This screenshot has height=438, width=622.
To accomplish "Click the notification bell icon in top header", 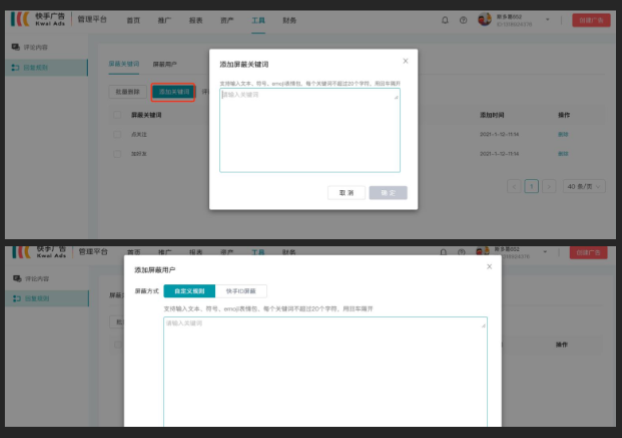I will coord(445,20).
